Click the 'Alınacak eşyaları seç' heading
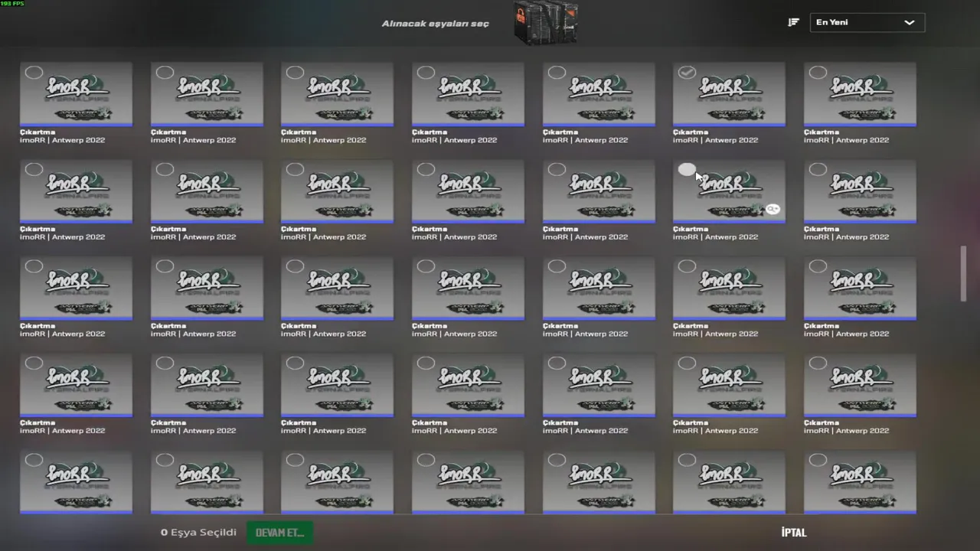Viewport: 980px width, 551px height. tap(436, 24)
